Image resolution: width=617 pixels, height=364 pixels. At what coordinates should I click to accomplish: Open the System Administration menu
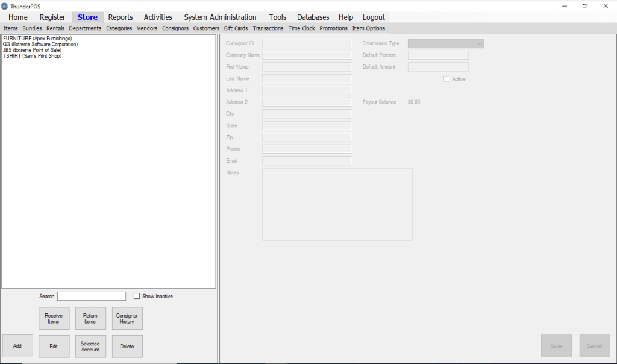219,17
